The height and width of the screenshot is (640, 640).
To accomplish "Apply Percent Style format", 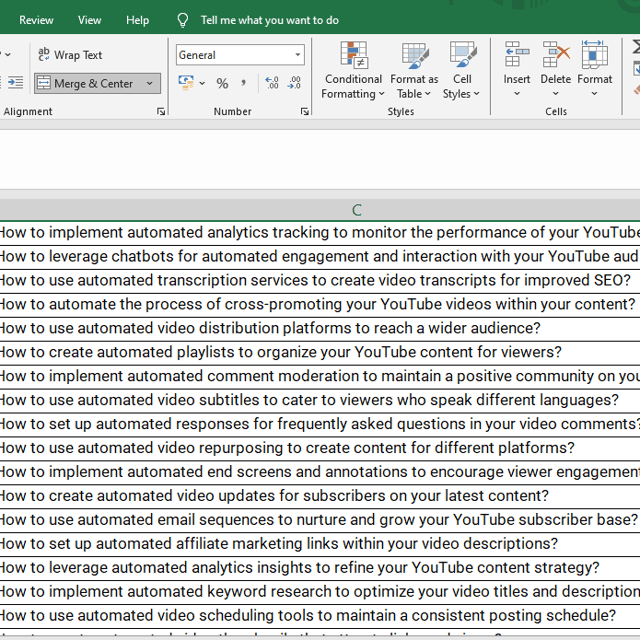I will click(222, 84).
